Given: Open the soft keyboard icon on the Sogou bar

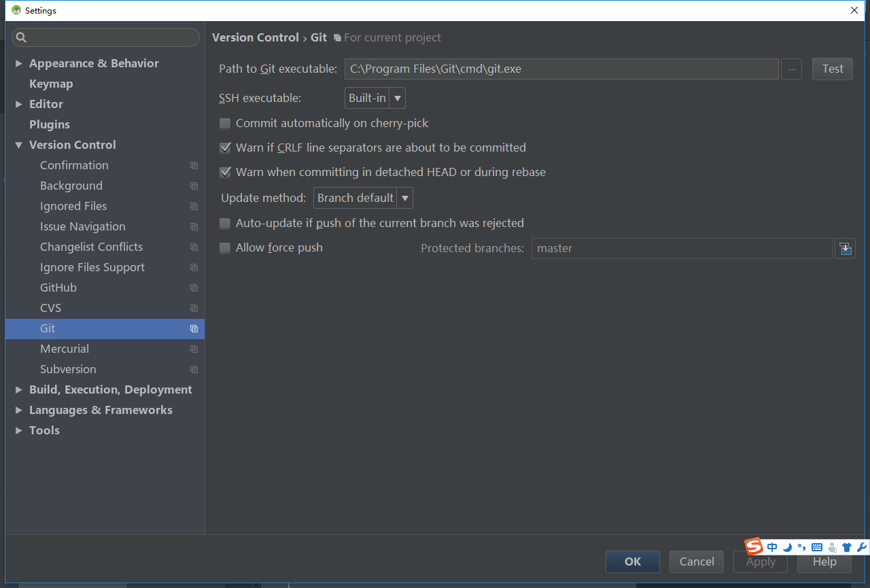Looking at the screenshot, I should pos(817,547).
